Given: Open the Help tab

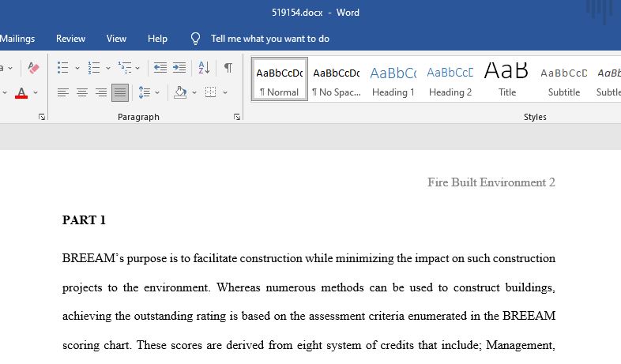Looking at the screenshot, I should [157, 39].
